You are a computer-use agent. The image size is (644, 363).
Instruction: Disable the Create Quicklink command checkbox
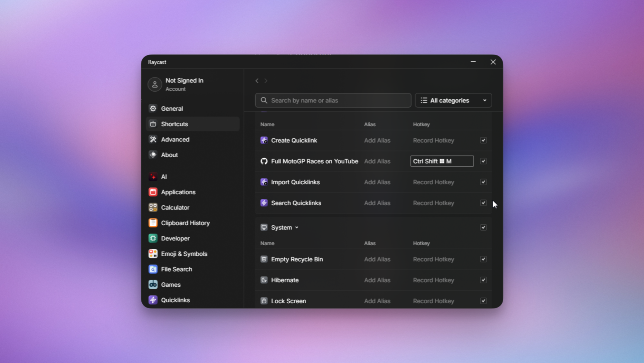click(483, 140)
